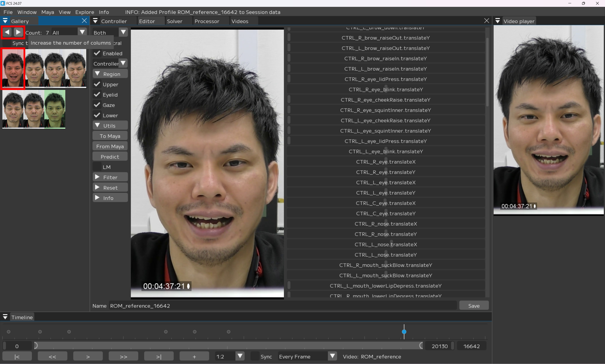Expand the Filter section

click(110, 177)
